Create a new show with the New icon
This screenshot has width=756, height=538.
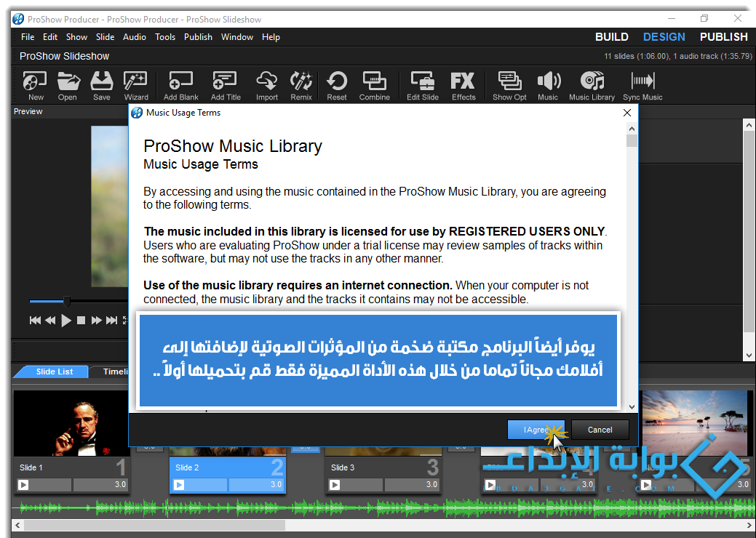point(35,86)
